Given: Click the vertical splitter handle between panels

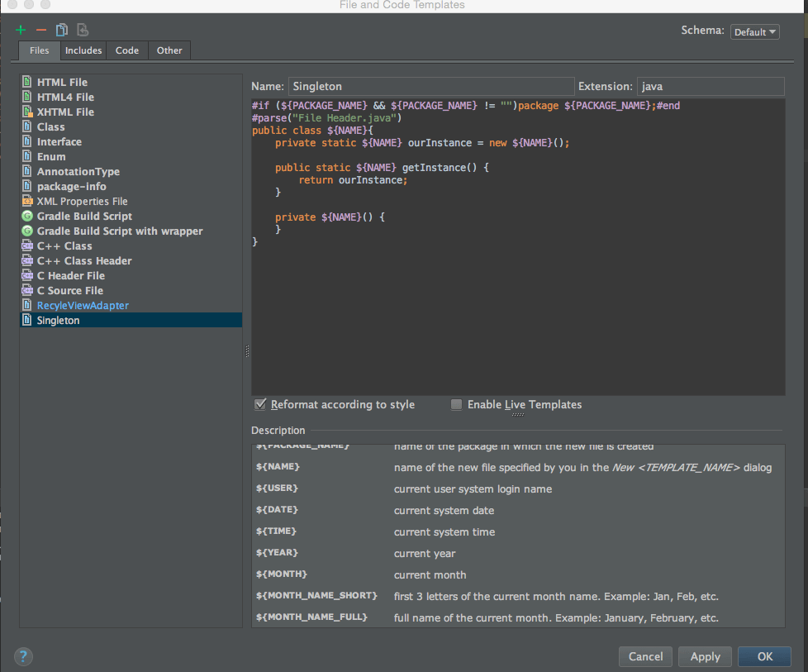Looking at the screenshot, I should [x=247, y=351].
